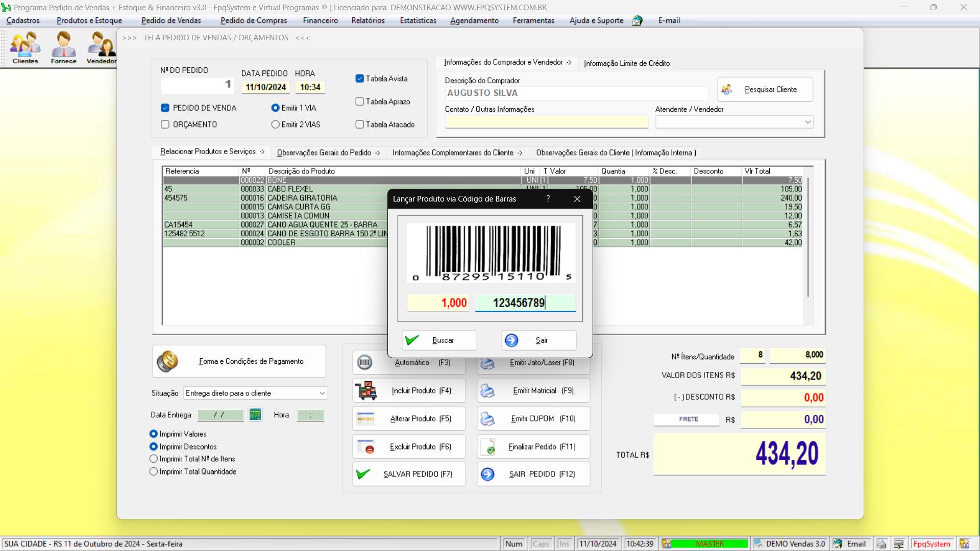Click the Pesquisar Cliente people icon

(727, 89)
